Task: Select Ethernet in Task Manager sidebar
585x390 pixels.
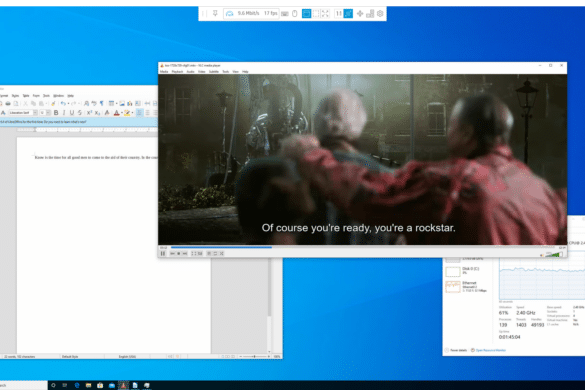Action: pyautogui.click(x=466, y=287)
